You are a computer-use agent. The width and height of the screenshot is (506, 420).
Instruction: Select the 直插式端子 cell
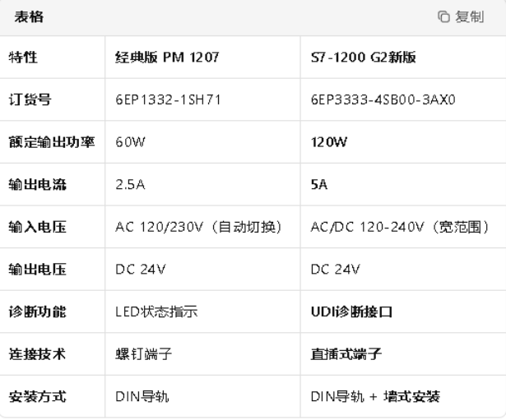(x=346, y=355)
